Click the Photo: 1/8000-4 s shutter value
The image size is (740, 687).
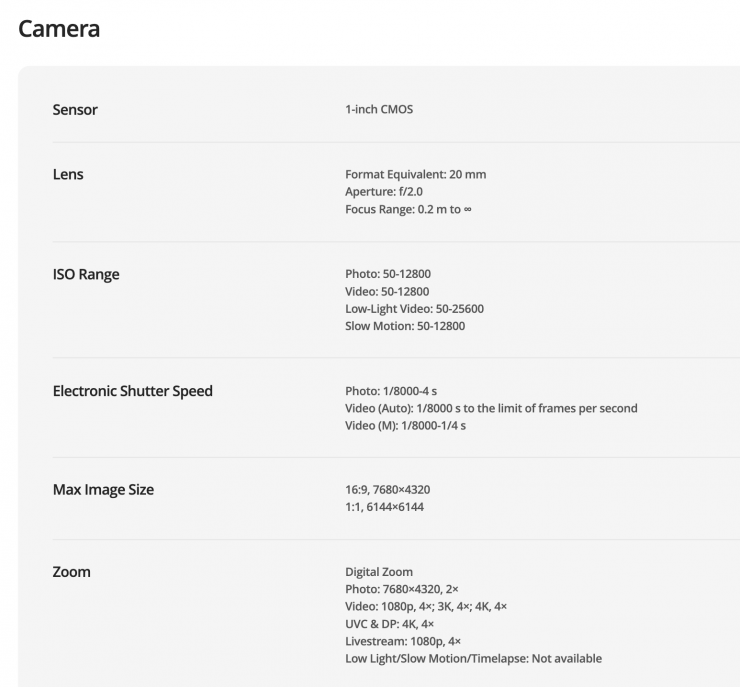[x=391, y=391]
